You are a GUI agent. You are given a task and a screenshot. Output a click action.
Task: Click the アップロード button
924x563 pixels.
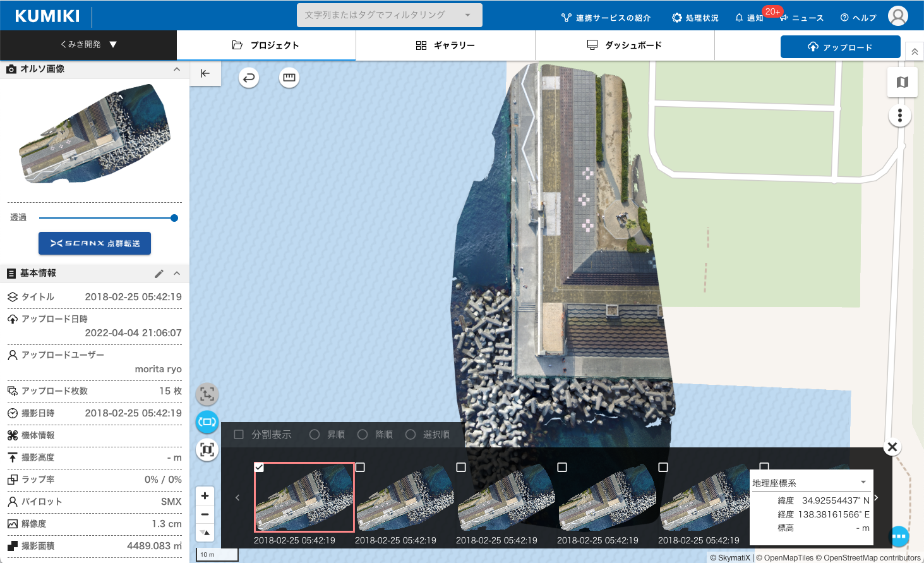click(840, 47)
